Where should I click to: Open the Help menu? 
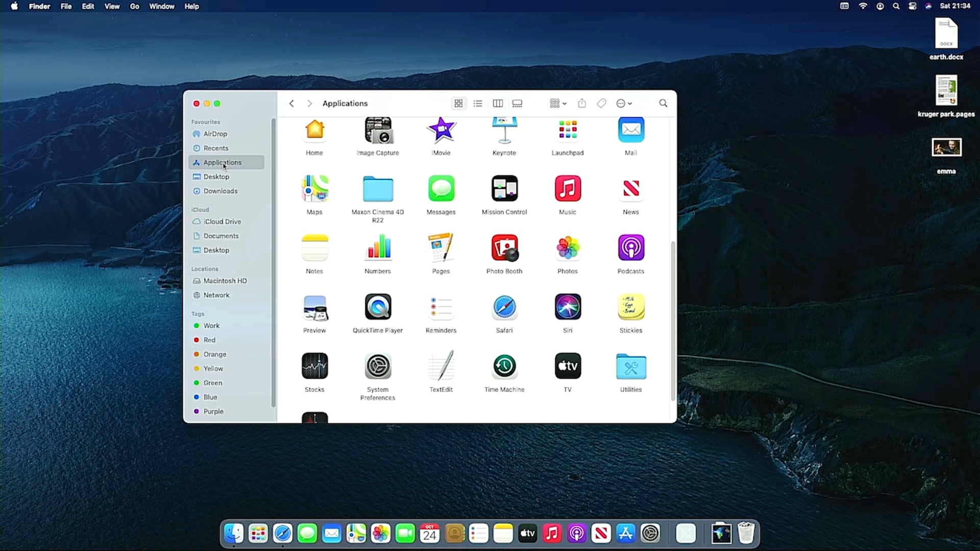191,6
